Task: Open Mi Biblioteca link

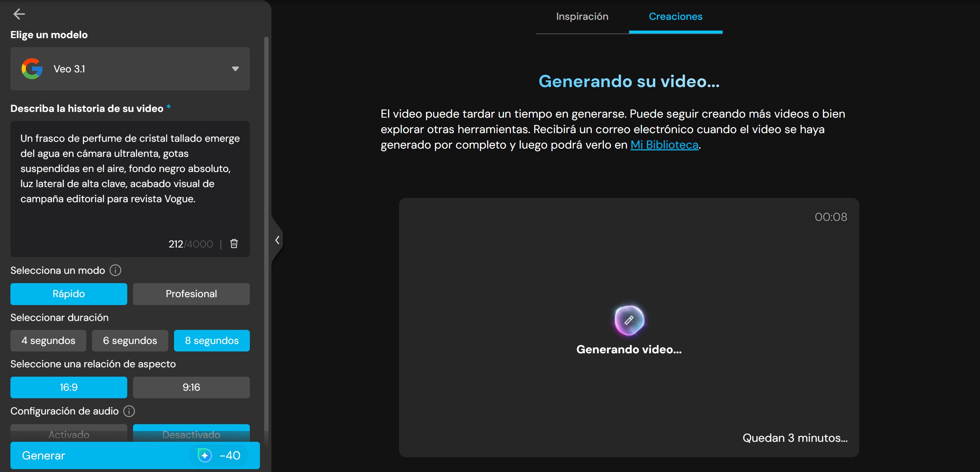Action: [x=664, y=145]
